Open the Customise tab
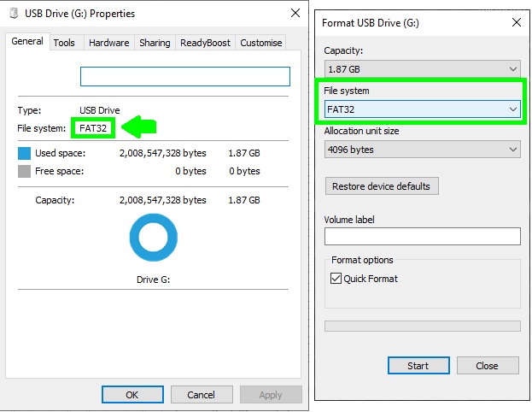 click(x=260, y=43)
